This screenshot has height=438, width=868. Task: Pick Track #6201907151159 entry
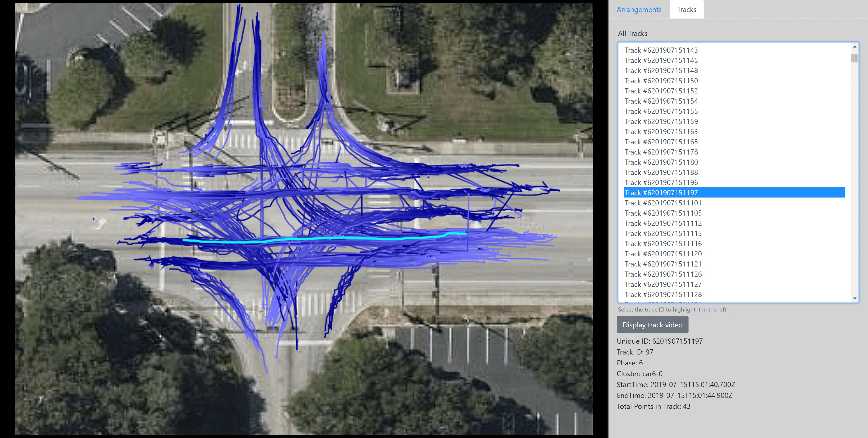click(661, 121)
